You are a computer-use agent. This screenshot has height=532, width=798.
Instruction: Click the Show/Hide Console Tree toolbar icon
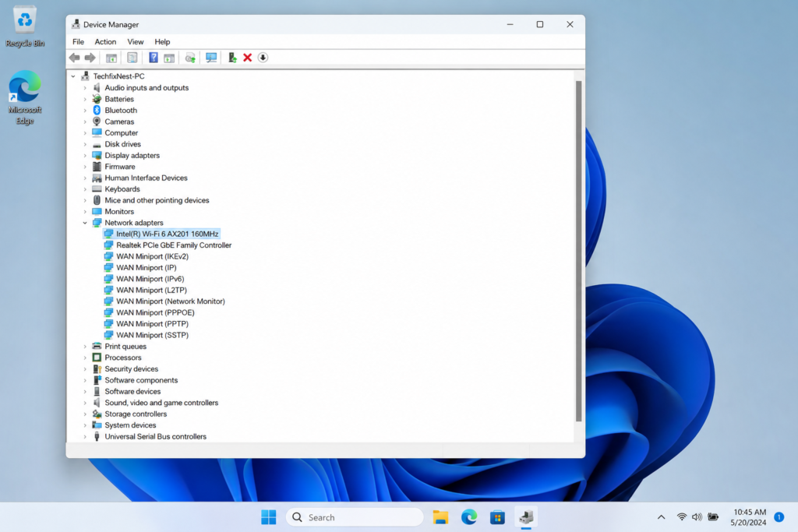(111, 58)
